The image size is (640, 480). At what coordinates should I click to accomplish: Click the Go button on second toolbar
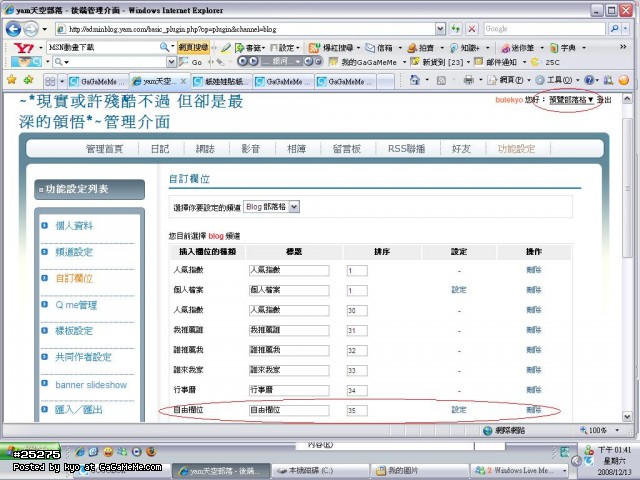[x=192, y=62]
